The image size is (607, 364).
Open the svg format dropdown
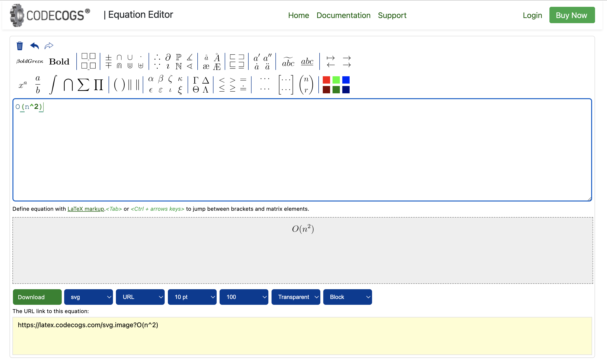(88, 297)
